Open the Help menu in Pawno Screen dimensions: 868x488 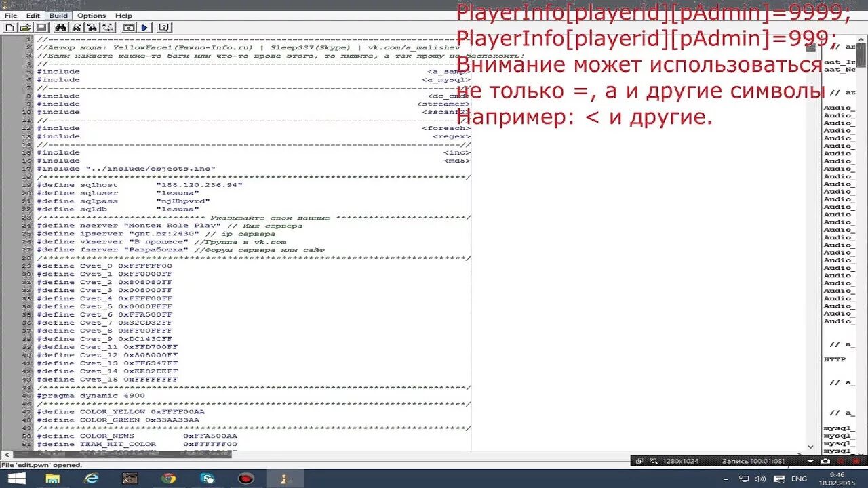point(123,15)
